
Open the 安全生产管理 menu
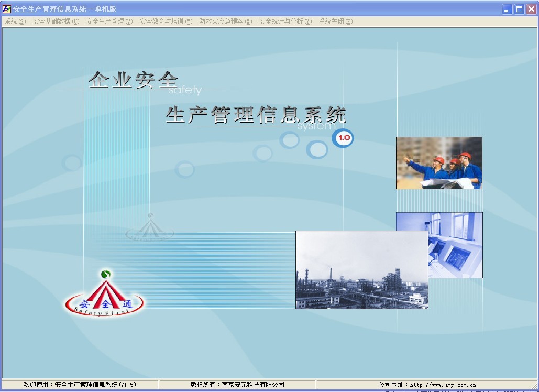tap(109, 21)
